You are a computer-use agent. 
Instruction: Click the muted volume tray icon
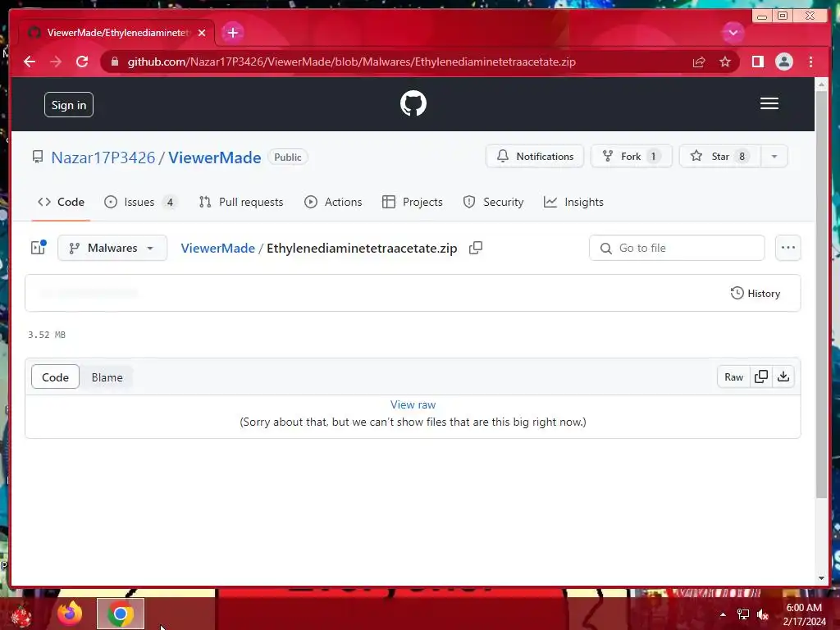763,614
